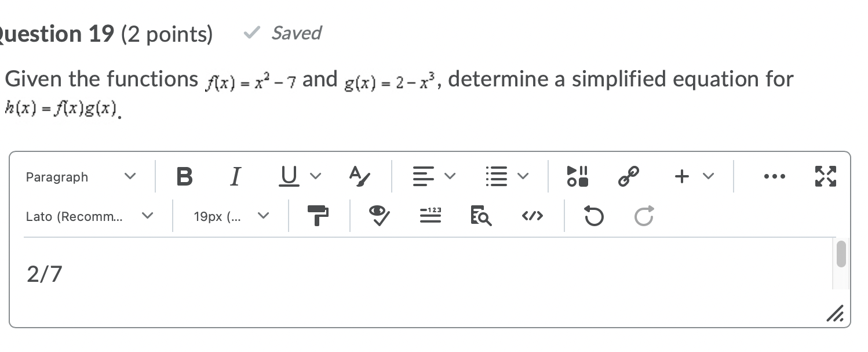Open the font color picker
The width and height of the screenshot is (868, 352).
pos(359,177)
